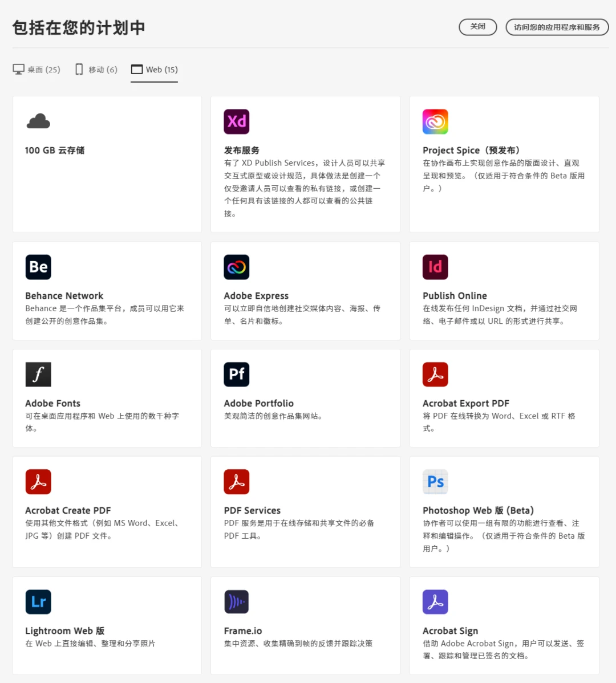Click the Adobe Fonts f icon
Viewport: 616px width, 683px height.
(38, 374)
